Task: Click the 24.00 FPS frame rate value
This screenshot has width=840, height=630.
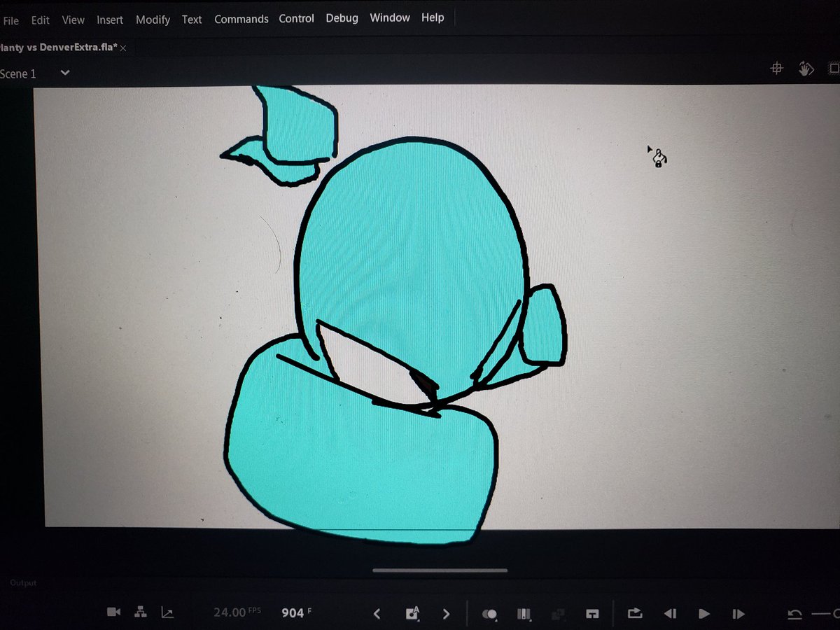Action: (237, 612)
